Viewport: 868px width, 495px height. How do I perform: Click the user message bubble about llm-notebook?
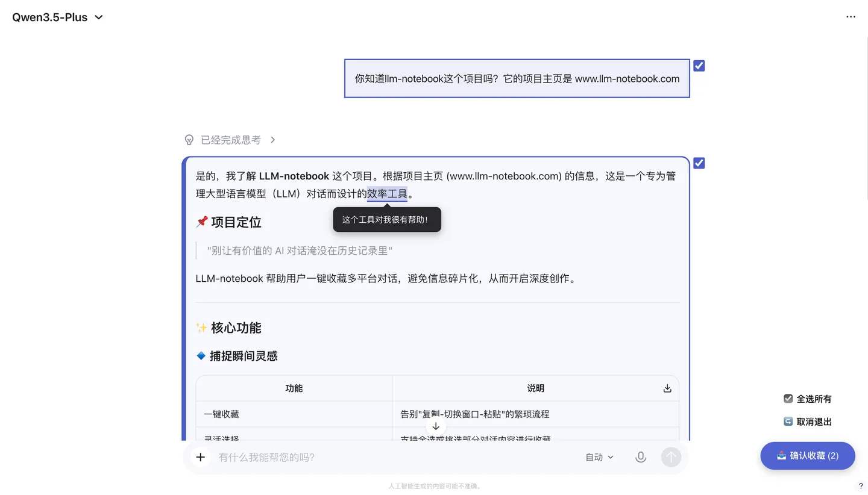pyautogui.click(x=517, y=78)
